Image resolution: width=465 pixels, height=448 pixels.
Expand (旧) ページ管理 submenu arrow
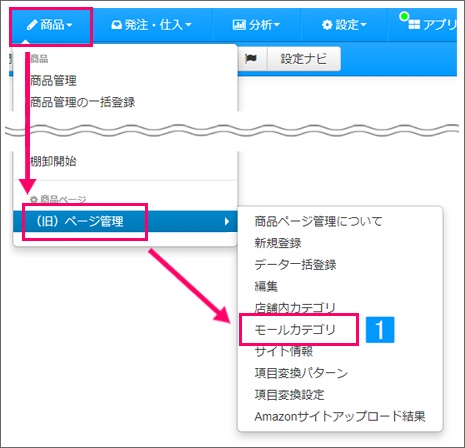pos(227,221)
